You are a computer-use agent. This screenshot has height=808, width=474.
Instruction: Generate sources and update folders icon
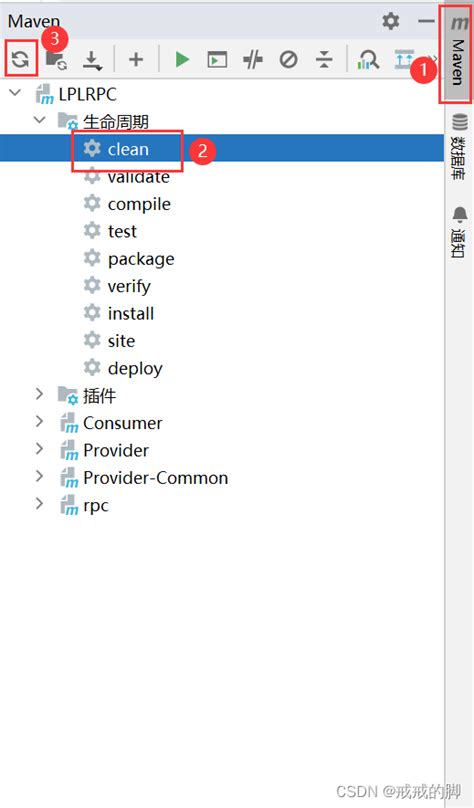click(x=56, y=60)
